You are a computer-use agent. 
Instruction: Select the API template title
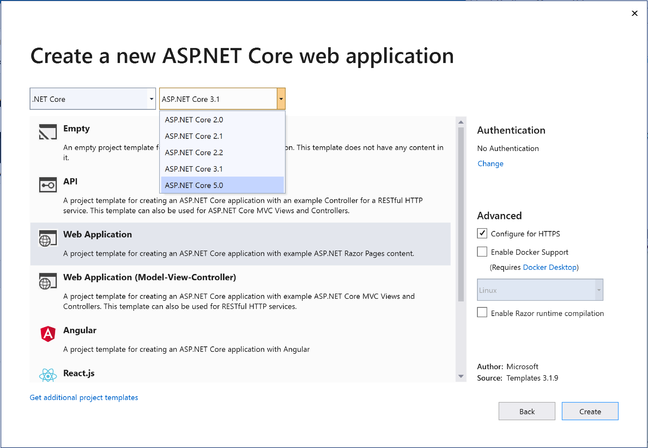(70, 181)
